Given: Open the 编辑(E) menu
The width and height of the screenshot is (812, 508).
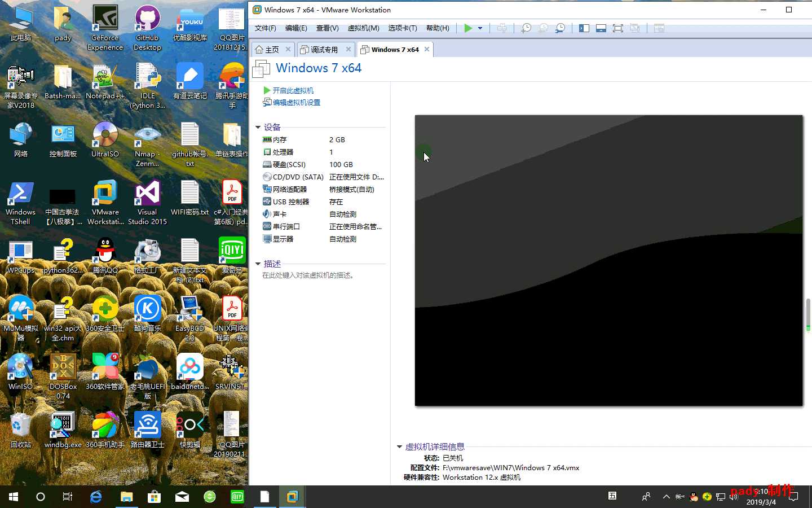Looking at the screenshot, I should pos(296,28).
